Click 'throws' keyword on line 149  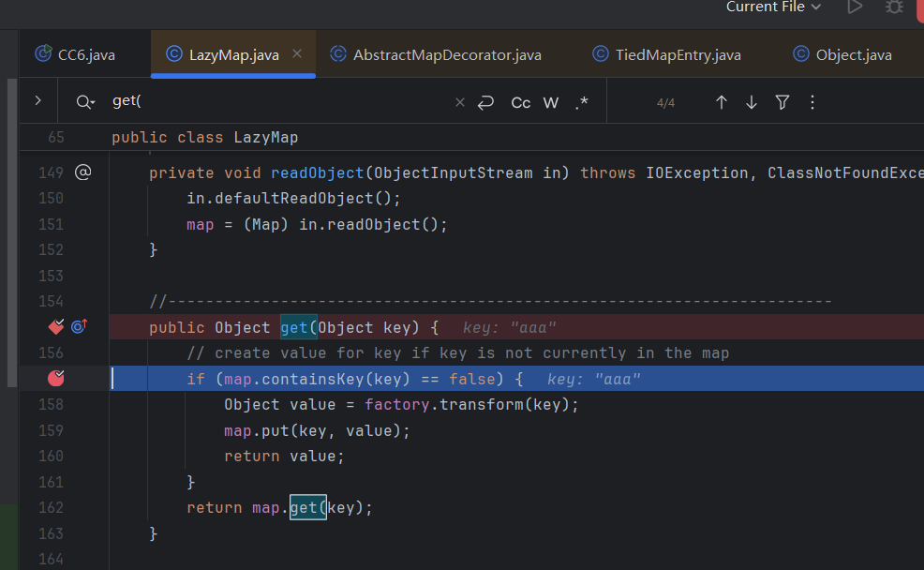[607, 172]
